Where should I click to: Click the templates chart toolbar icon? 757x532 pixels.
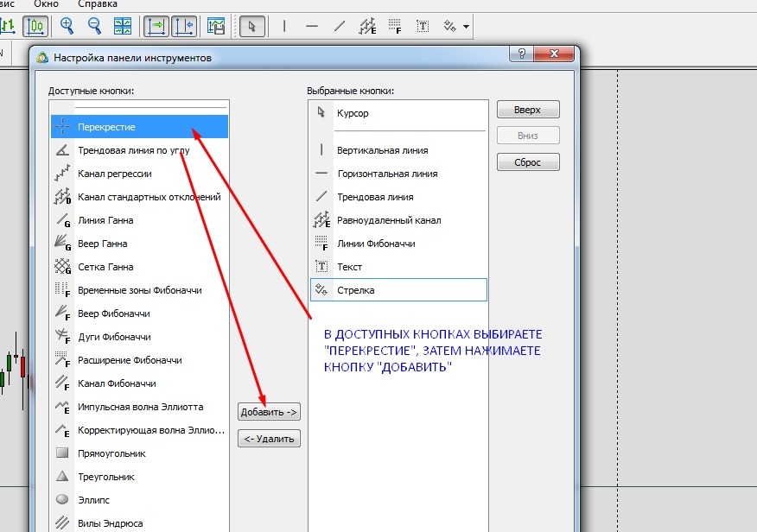pos(216,26)
